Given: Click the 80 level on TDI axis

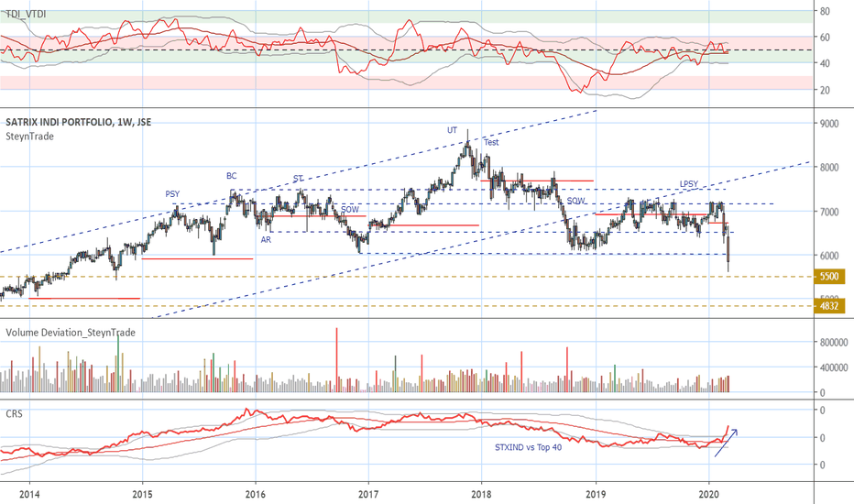Looking at the screenshot, I should point(825,11).
